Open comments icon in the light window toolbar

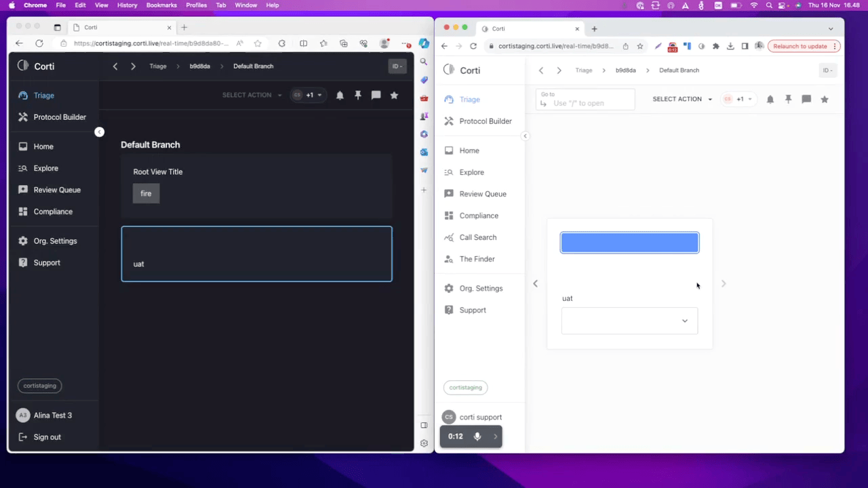coord(806,99)
